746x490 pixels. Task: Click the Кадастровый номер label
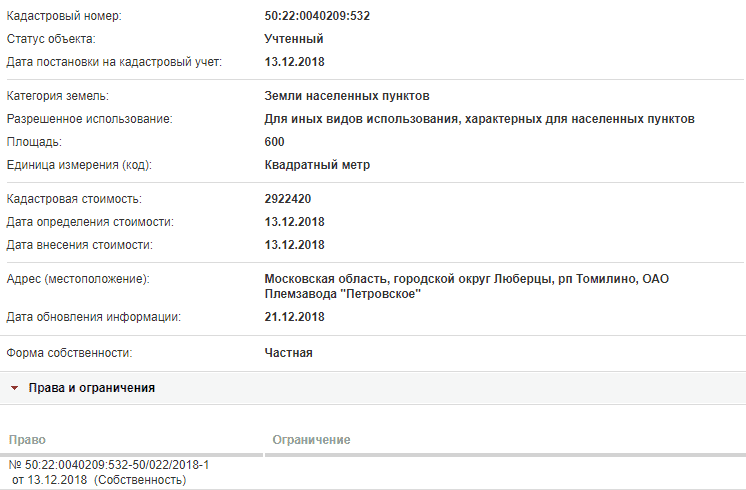coord(64,16)
